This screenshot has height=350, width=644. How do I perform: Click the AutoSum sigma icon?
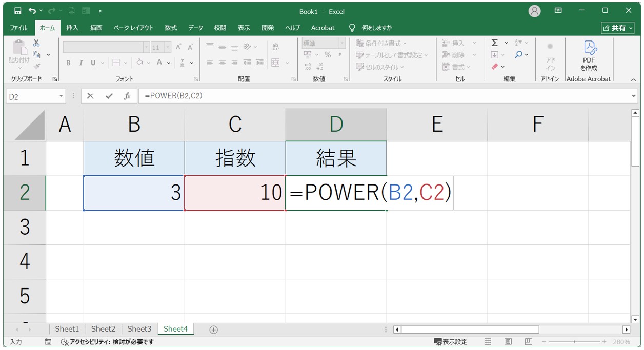tap(495, 43)
